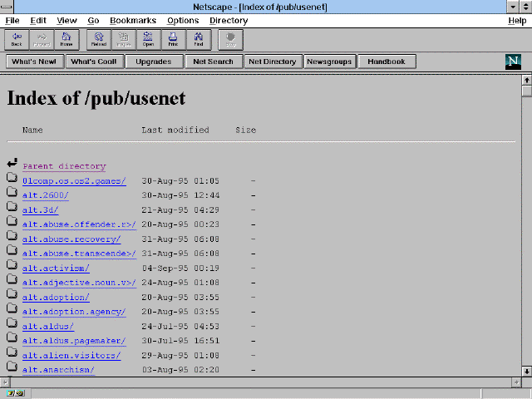Click the vertical scrollbar thumb
The image size is (532, 399).
coord(526,91)
